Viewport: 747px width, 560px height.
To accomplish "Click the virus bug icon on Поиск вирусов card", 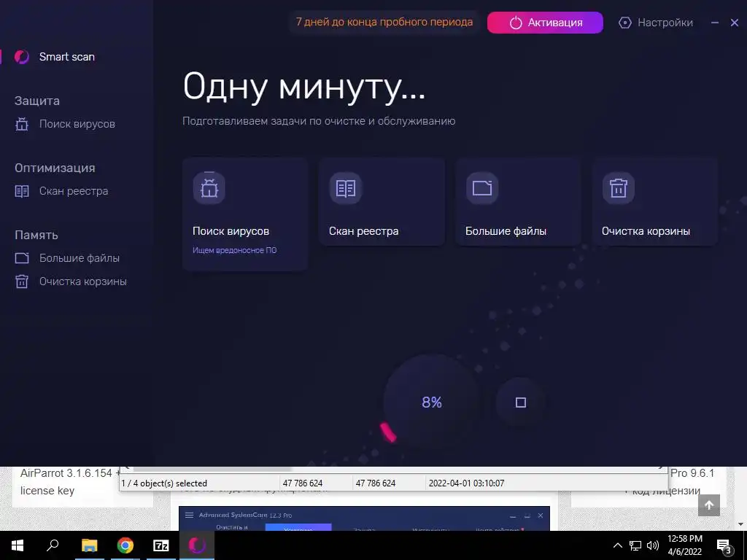I will (x=209, y=188).
